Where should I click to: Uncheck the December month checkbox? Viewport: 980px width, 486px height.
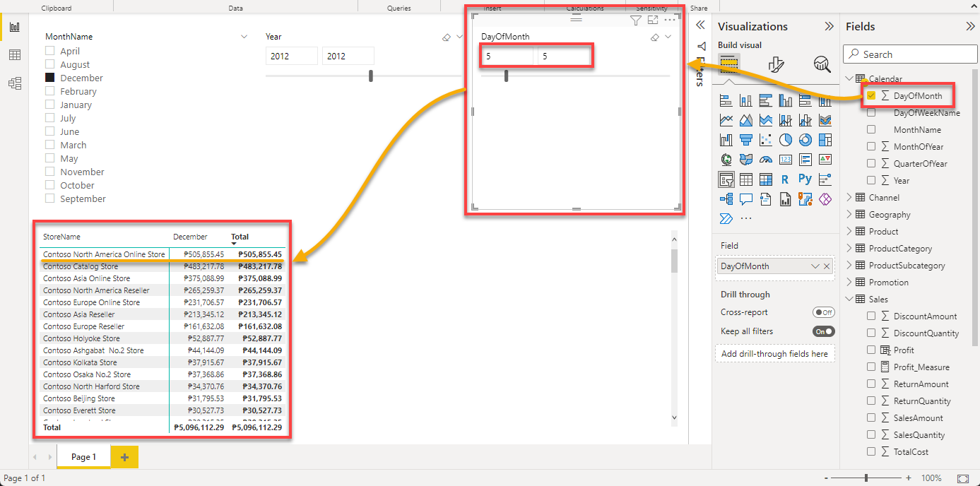pyautogui.click(x=50, y=78)
